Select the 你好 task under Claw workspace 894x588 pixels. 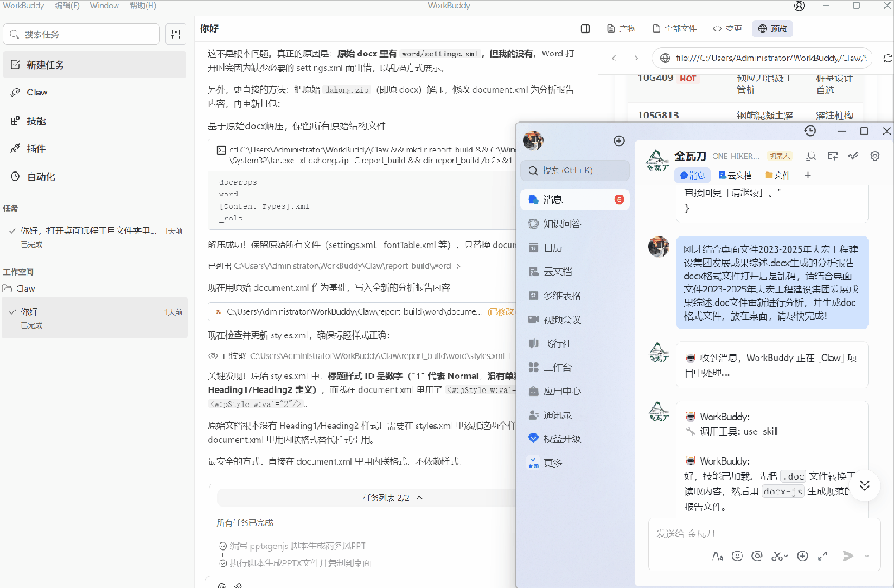94,317
